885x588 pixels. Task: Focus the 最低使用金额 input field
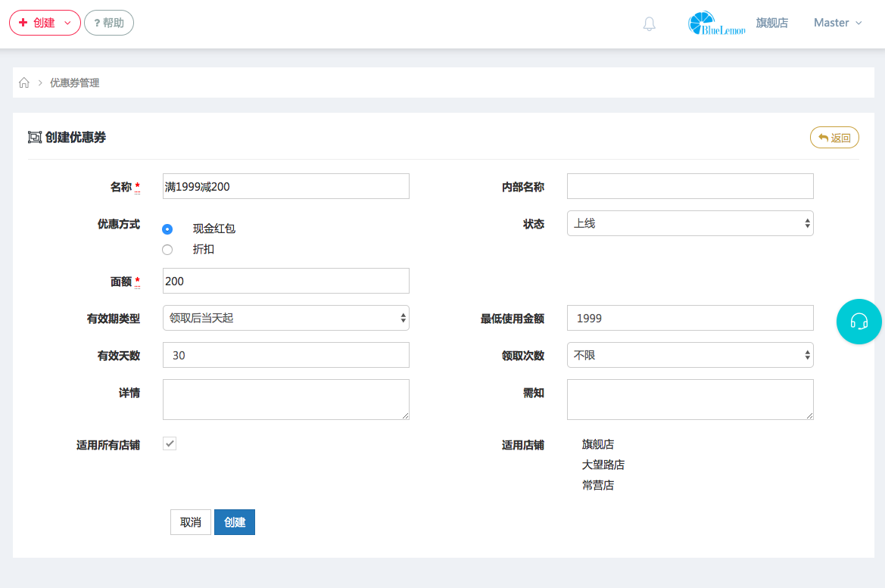690,319
